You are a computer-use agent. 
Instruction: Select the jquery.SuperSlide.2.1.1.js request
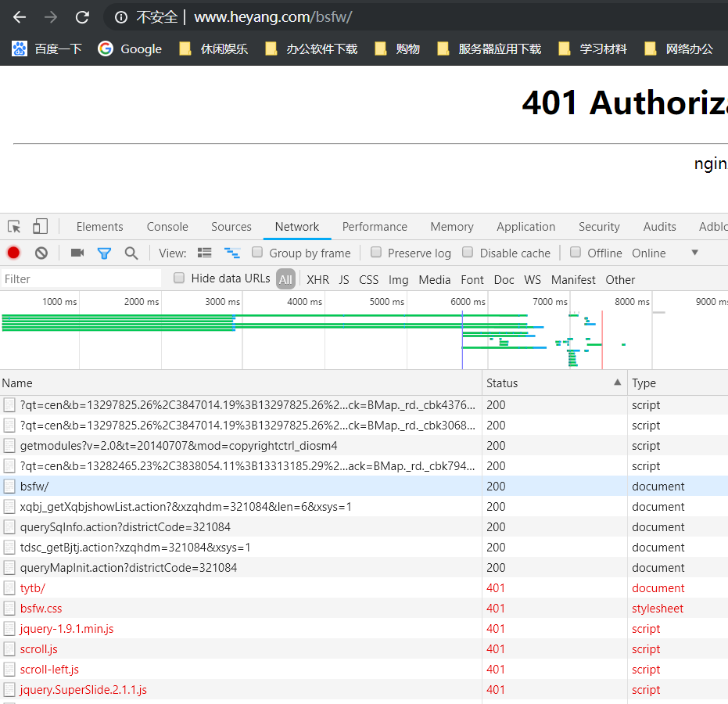point(364,690)
